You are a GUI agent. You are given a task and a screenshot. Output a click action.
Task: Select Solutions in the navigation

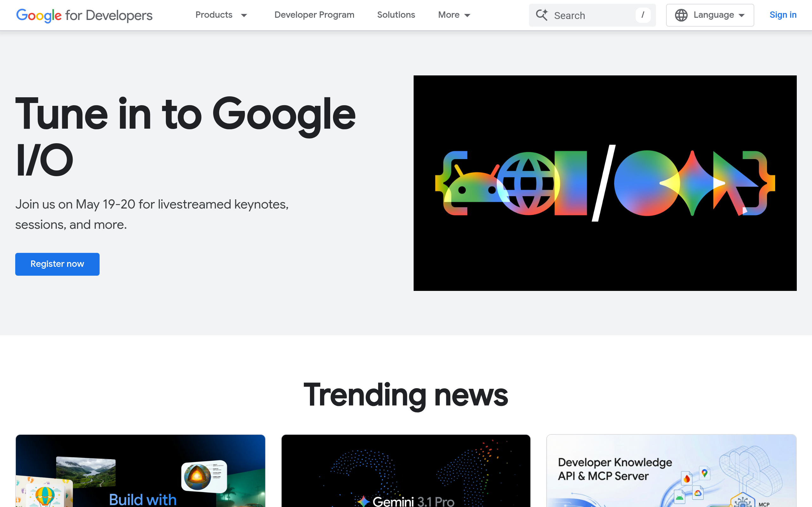[x=396, y=15]
